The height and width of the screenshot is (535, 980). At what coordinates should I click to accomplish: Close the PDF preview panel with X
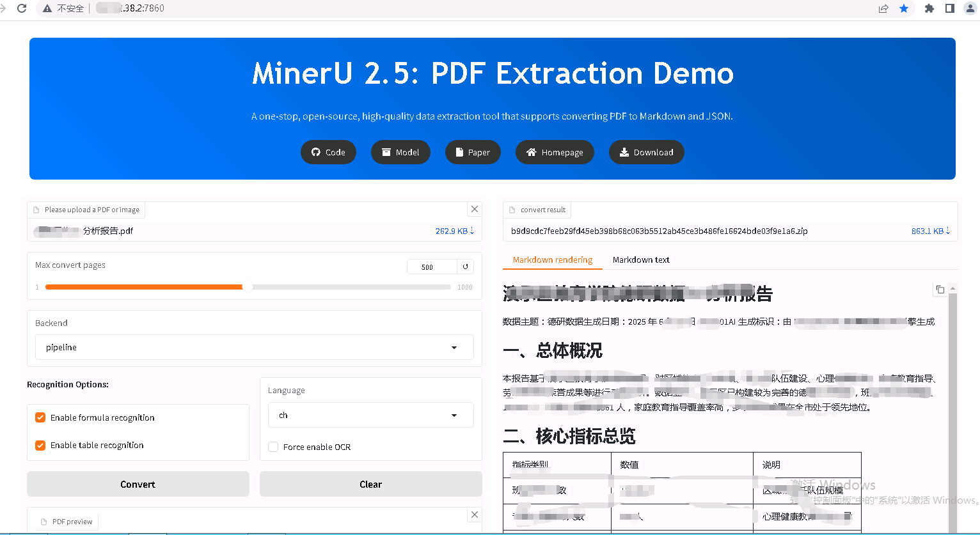pos(475,515)
